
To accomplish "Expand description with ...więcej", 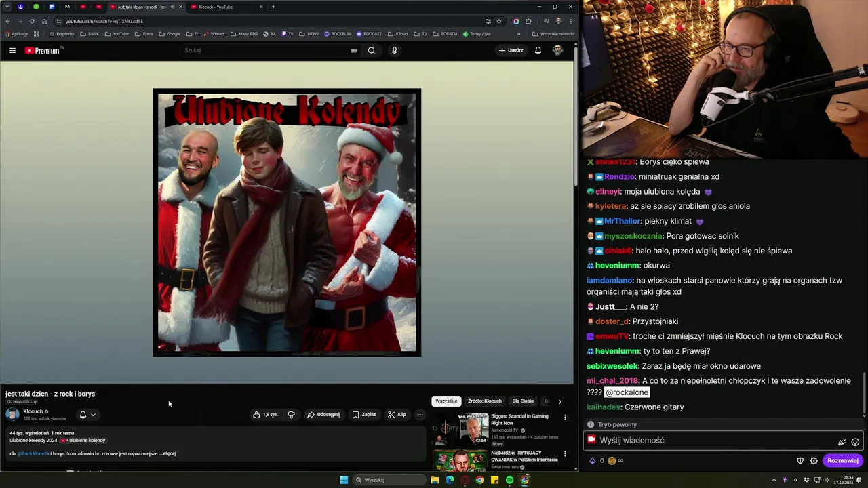I will click(167, 453).
